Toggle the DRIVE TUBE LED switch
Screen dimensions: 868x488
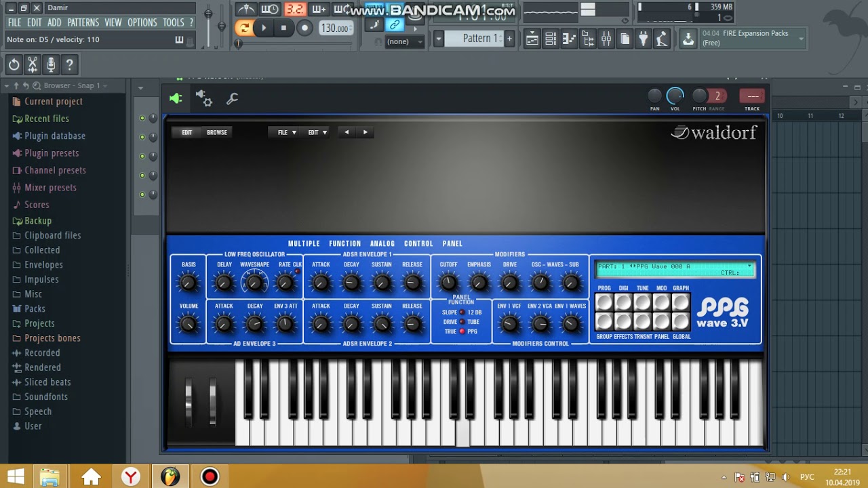tap(462, 322)
